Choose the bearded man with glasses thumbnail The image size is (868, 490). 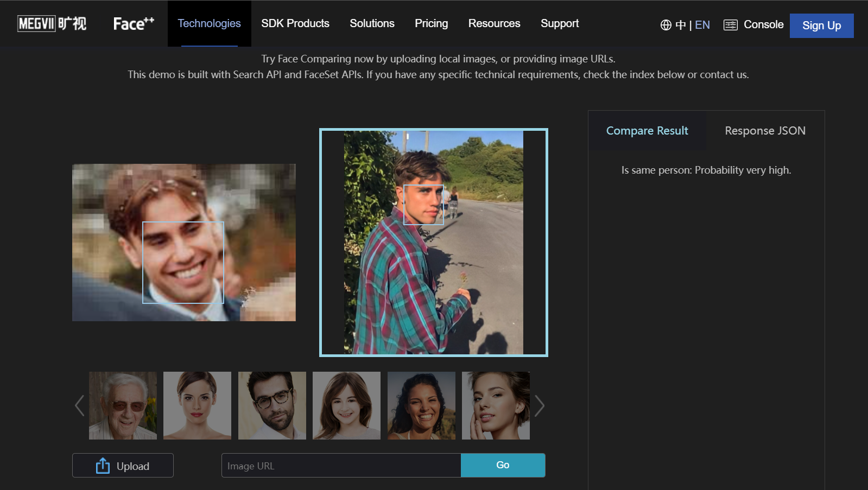[x=272, y=405]
